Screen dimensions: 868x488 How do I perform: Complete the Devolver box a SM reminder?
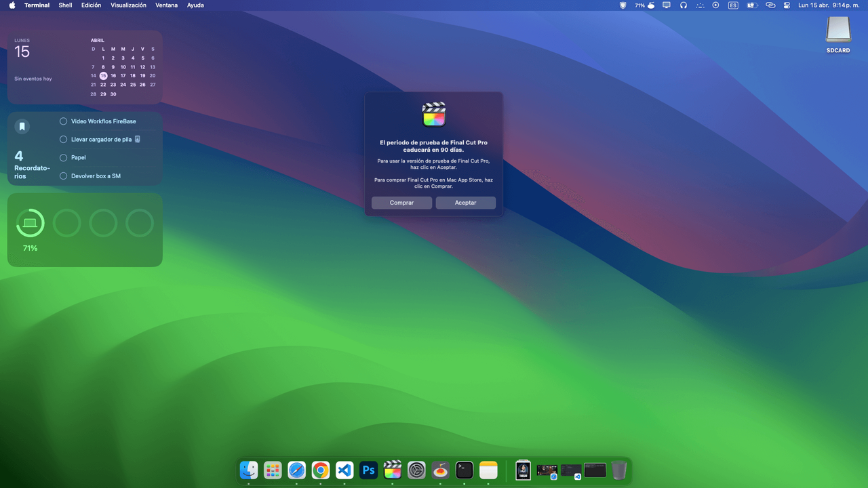(x=63, y=176)
